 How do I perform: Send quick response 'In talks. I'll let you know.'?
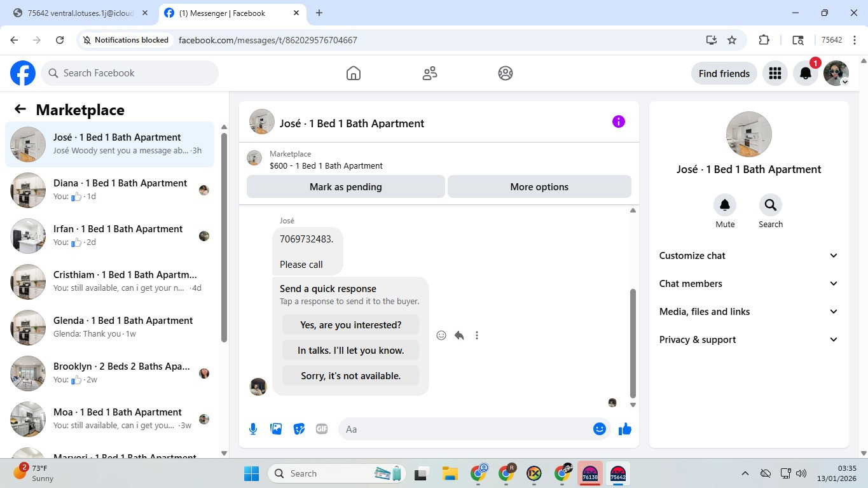350,351
